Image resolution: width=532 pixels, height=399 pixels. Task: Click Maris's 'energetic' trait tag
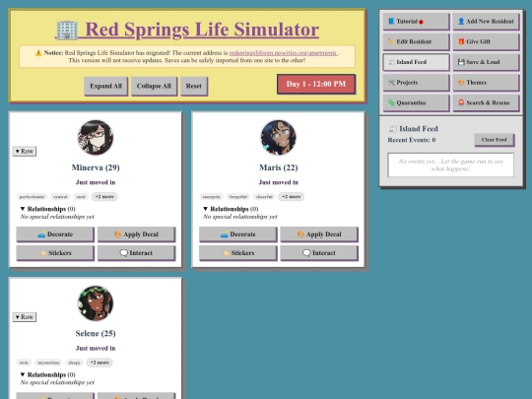212,197
